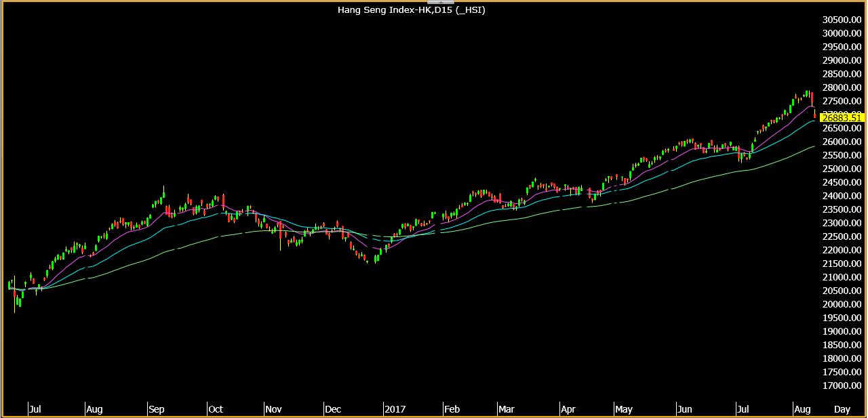Click the 24000.00 price axis label

841,196
